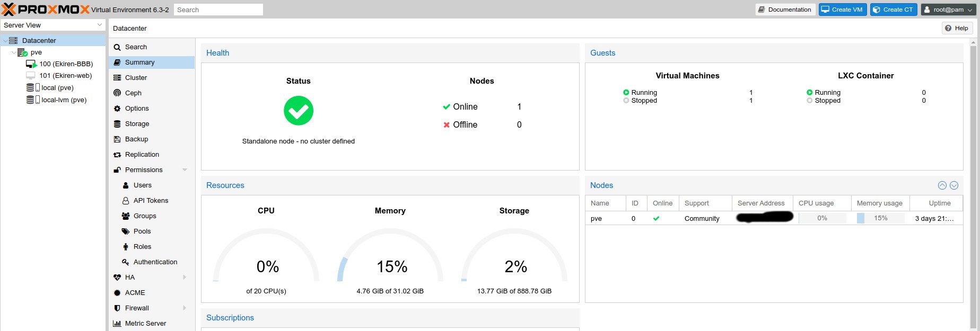
Task: Click the Cluster servers icon
Action: click(x=117, y=78)
